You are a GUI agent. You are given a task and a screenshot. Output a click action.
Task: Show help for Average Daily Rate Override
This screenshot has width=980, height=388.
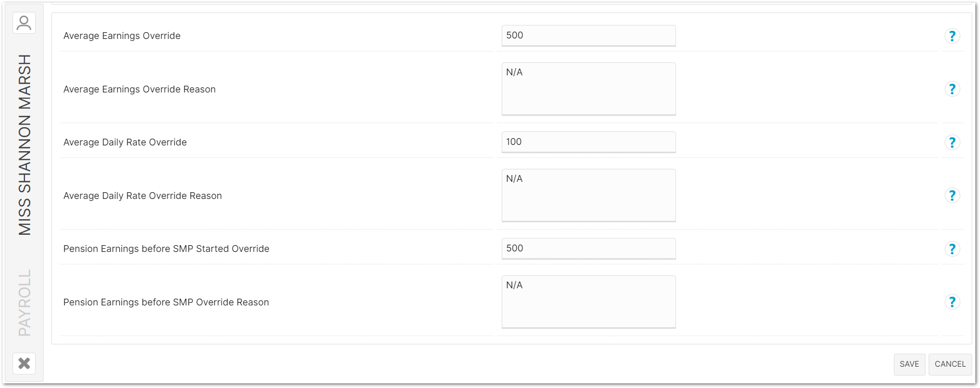(x=952, y=142)
